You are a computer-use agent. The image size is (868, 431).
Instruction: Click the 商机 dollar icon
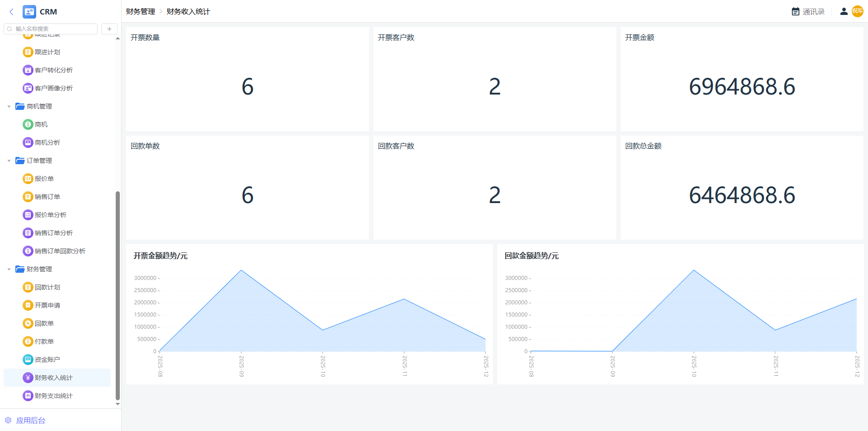click(28, 124)
